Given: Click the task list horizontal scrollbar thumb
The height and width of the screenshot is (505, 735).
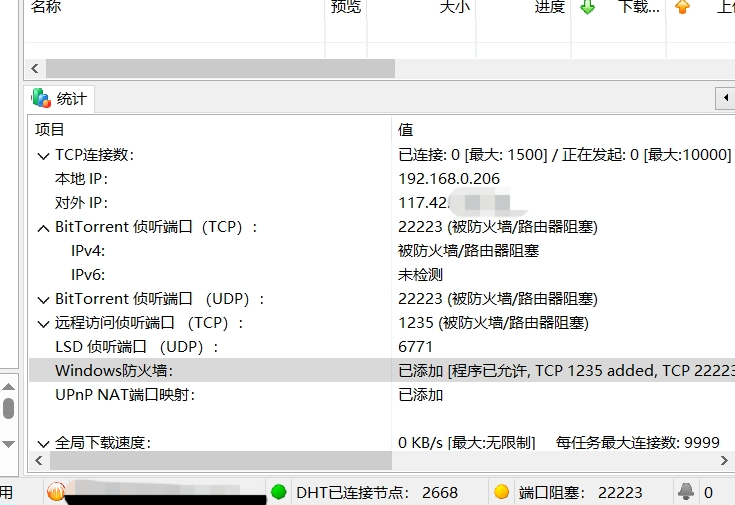Looking at the screenshot, I should coord(220,68).
